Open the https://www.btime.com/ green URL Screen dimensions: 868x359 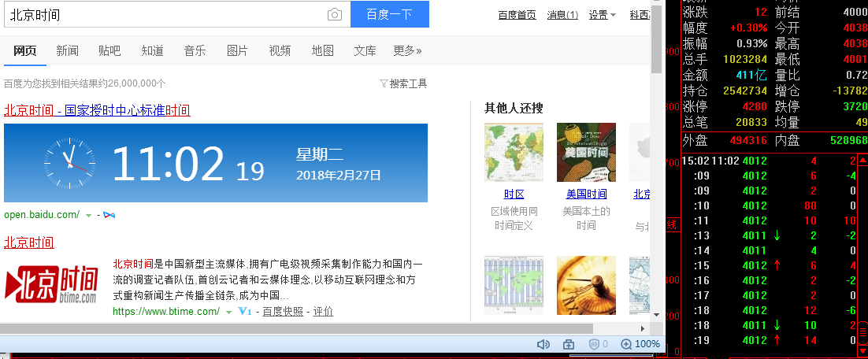[166, 312]
